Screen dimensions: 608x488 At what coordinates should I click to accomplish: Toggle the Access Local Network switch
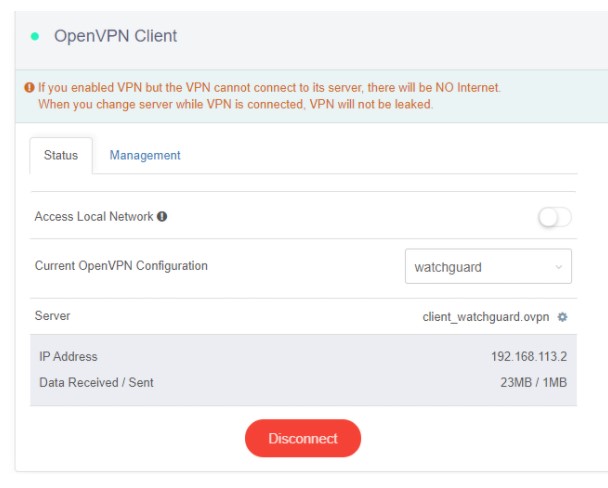554,217
